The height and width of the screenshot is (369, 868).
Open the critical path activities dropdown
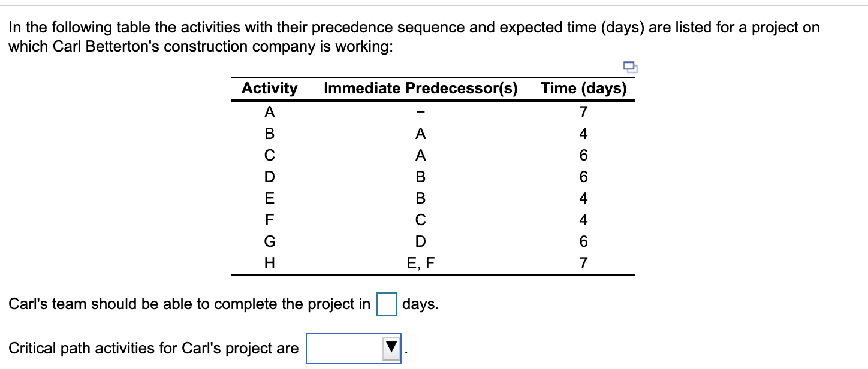[x=354, y=349]
